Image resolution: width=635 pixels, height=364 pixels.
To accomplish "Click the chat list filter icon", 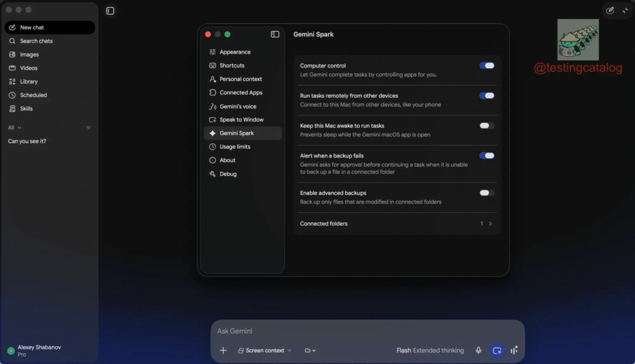I will pos(88,128).
